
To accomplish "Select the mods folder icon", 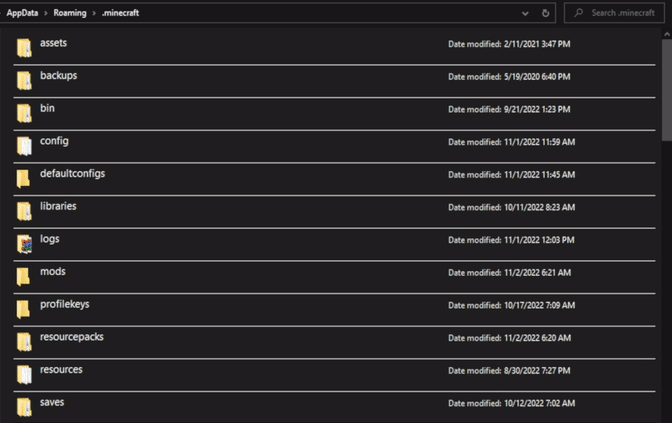I will [x=24, y=276].
